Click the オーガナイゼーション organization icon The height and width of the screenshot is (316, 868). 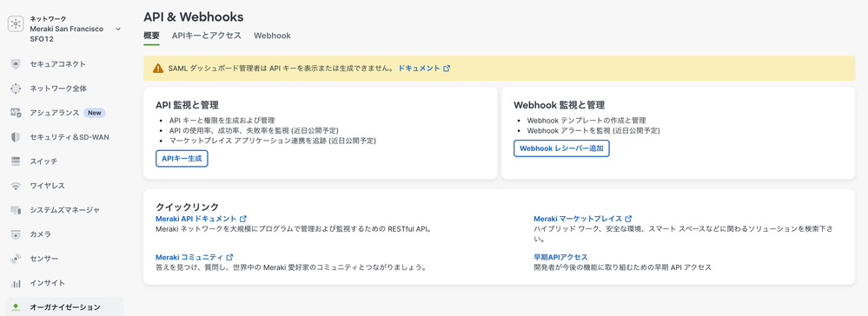point(16,307)
